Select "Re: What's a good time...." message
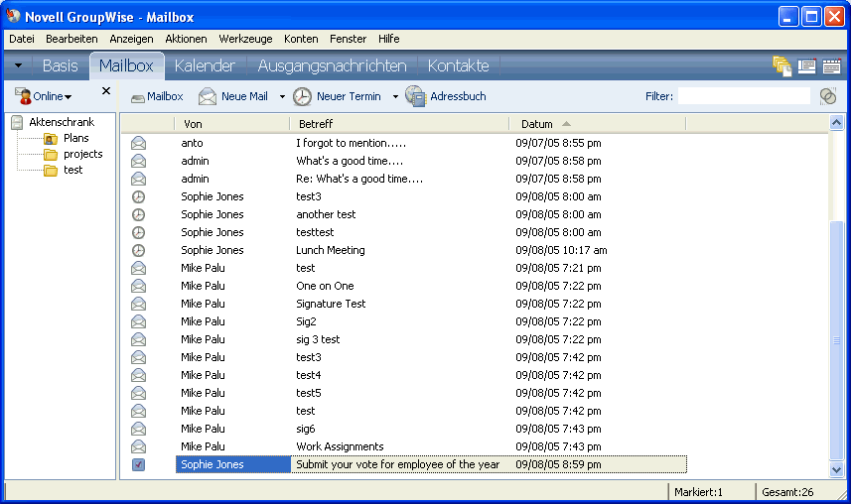Viewport: 851px width, 504px height. 359,179
